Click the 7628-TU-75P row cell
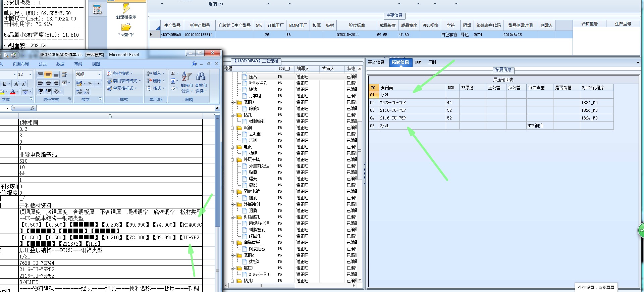The image size is (644, 292). pos(412,103)
